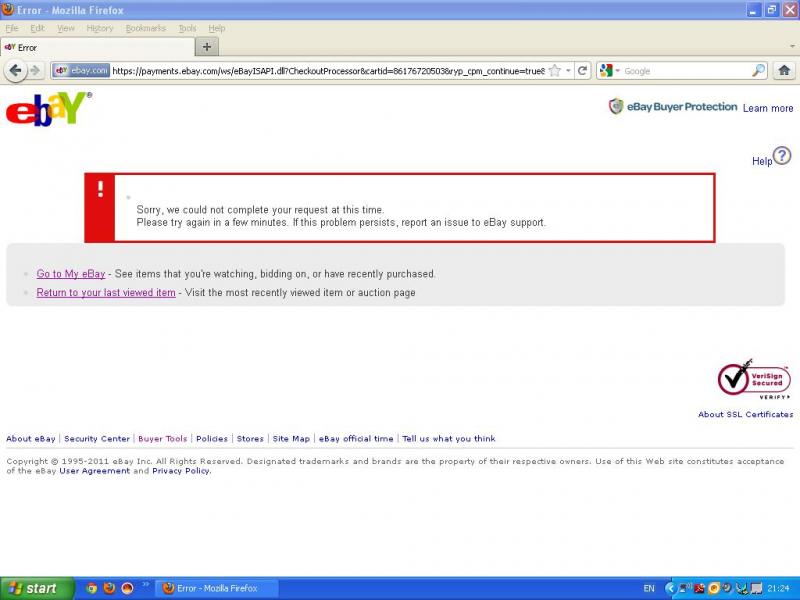Click the third quick launch icon
Screen dimensions: 800x600
pyautogui.click(x=127, y=588)
